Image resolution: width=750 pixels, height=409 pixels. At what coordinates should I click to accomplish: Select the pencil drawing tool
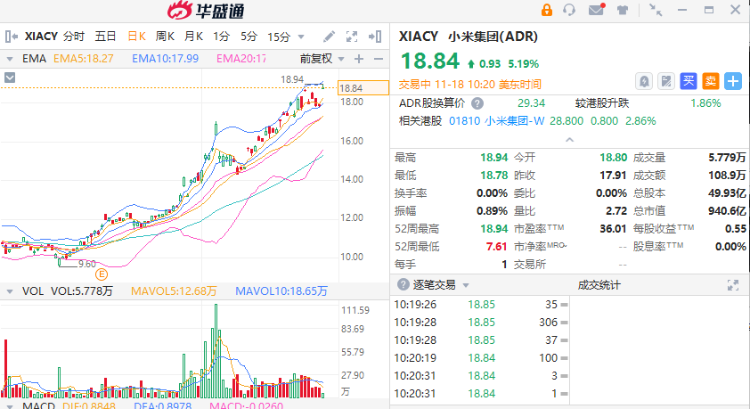[329, 36]
